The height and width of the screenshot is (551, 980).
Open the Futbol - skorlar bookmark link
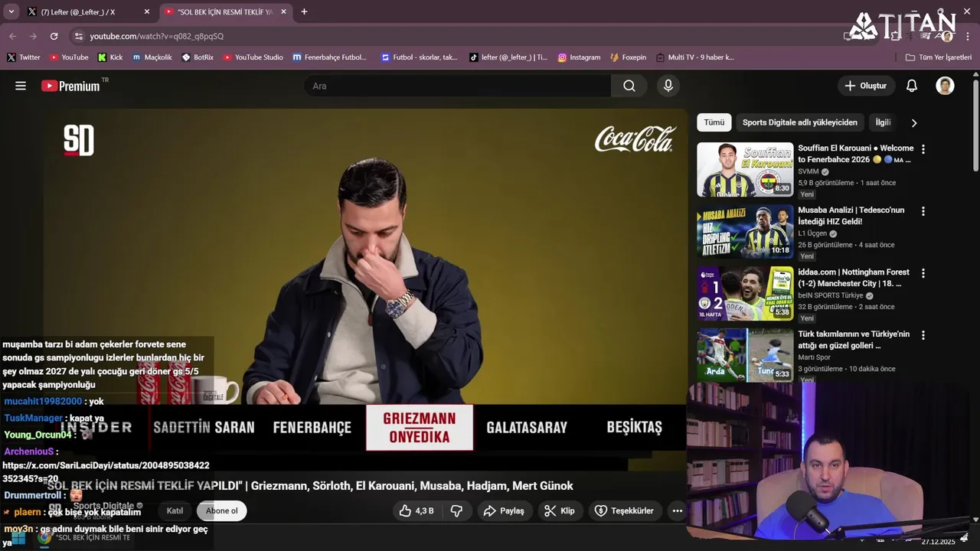(419, 57)
